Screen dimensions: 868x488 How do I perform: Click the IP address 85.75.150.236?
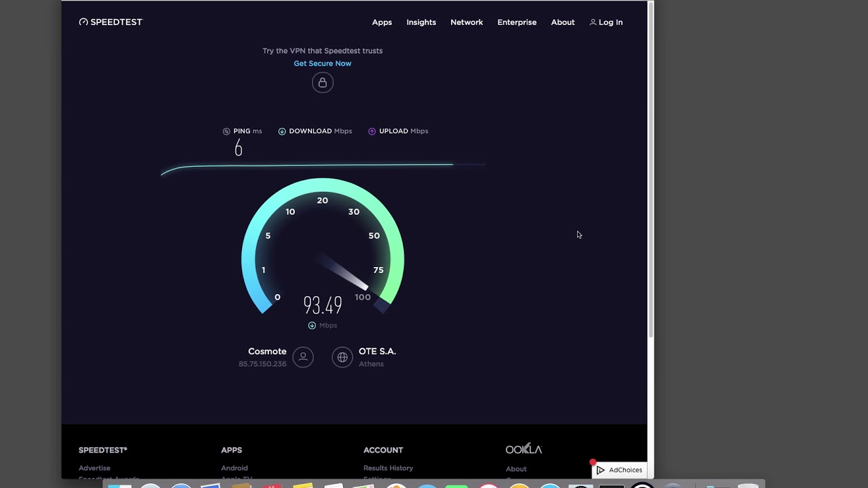(x=262, y=364)
